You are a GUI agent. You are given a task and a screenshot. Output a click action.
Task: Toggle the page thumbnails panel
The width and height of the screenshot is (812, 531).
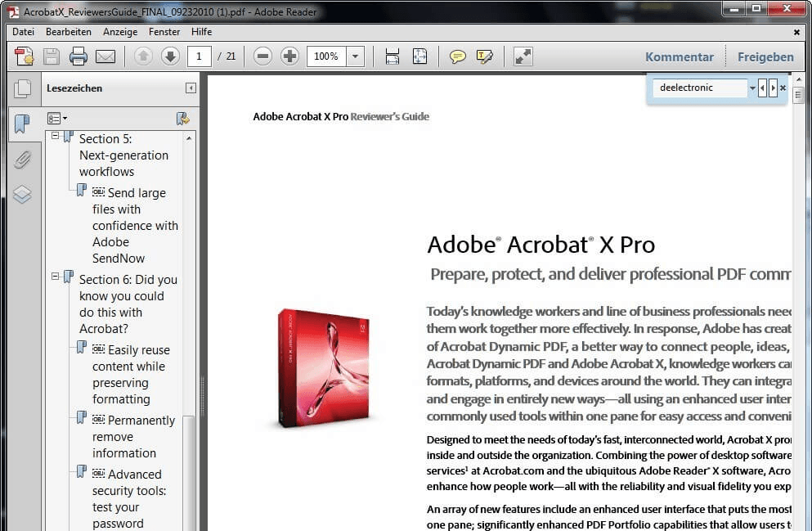tap(22, 88)
